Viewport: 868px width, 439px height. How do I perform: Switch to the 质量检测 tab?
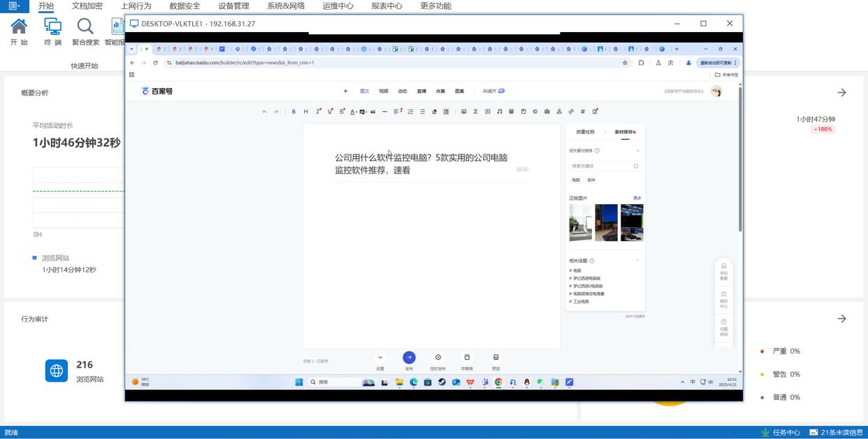click(x=585, y=132)
